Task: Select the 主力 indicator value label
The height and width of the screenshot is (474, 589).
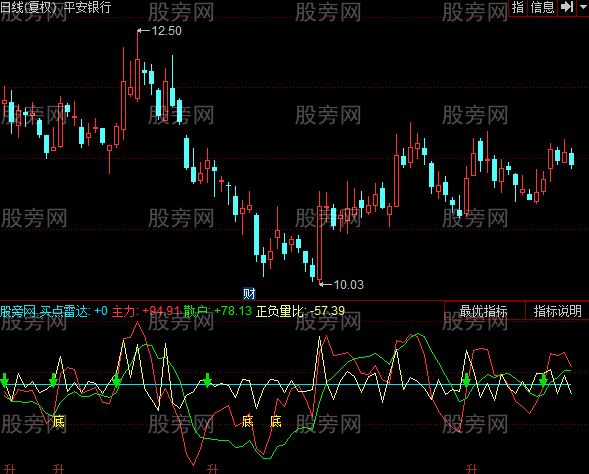Action: [146, 311]
